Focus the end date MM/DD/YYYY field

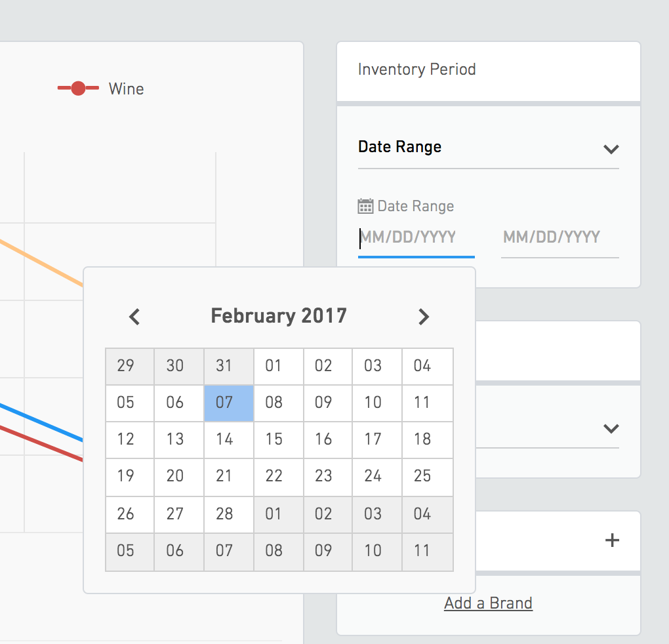[x=559, y=237]
